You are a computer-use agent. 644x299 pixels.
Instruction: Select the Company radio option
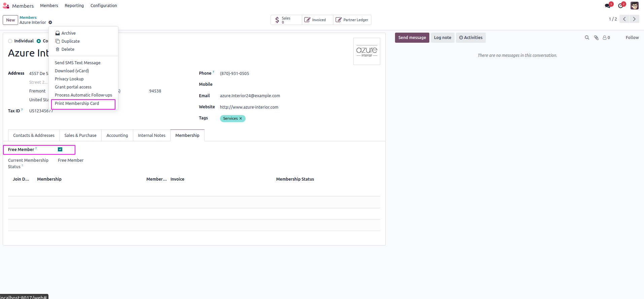39,41
